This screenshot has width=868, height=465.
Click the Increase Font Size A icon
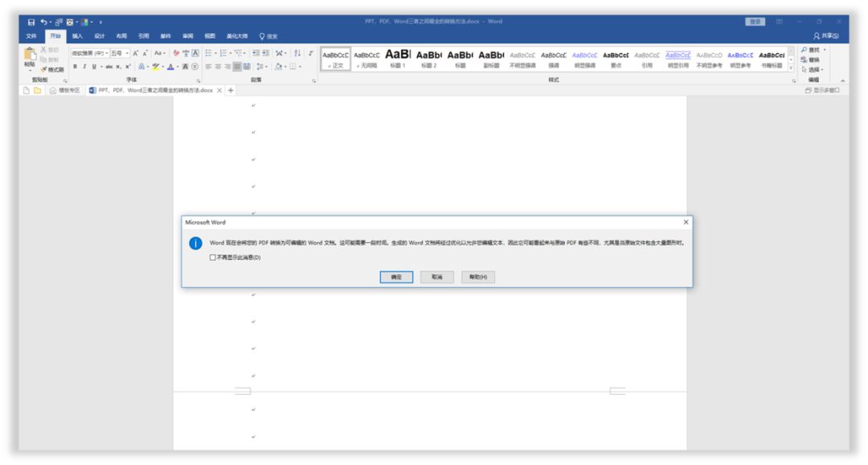point(136,53)
